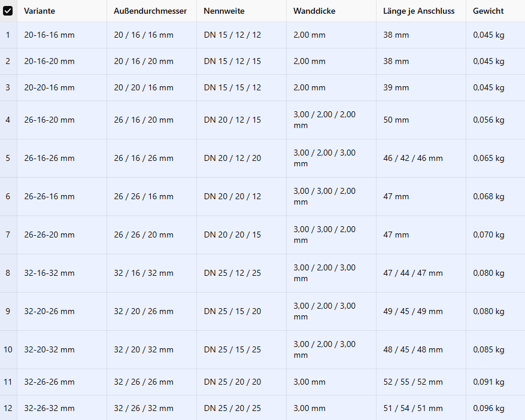The image size is (525, 420).
Task: Click the DN 20 / 20 / 15 cell
Action: tap(241, 235)
